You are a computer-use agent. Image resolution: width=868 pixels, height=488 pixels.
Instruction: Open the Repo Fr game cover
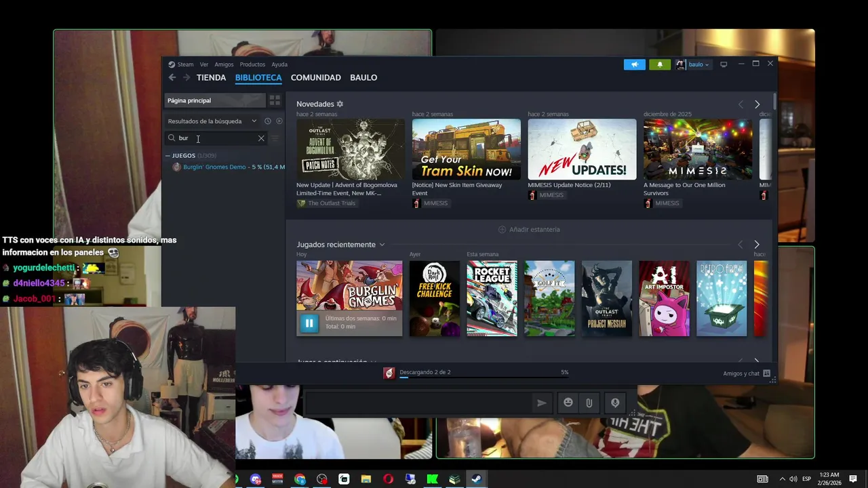722,298
